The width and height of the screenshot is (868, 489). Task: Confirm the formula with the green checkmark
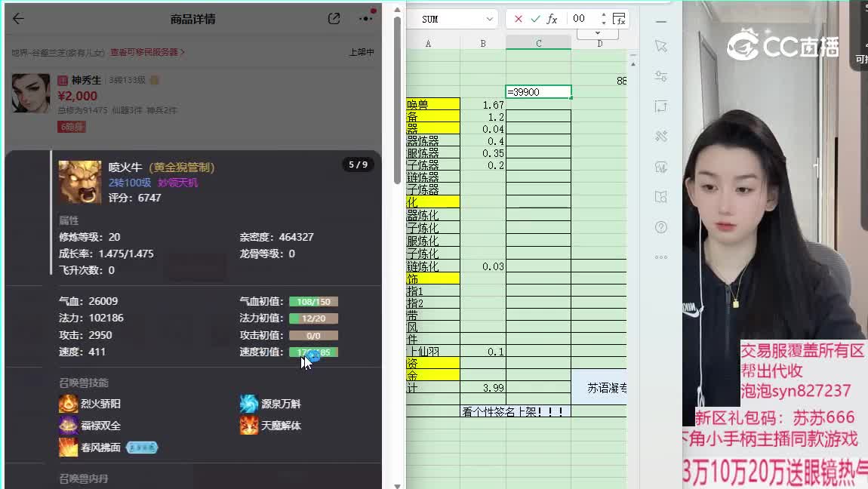coord(535,19)
